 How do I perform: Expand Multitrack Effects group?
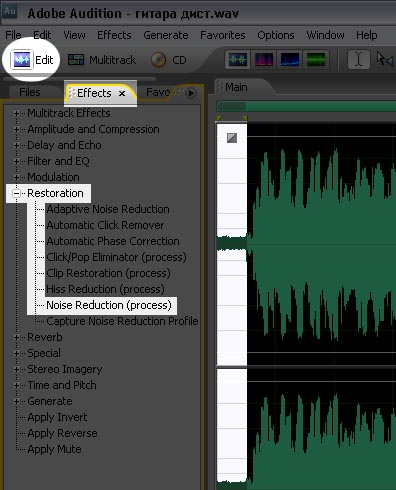click(x=16, y=113)
